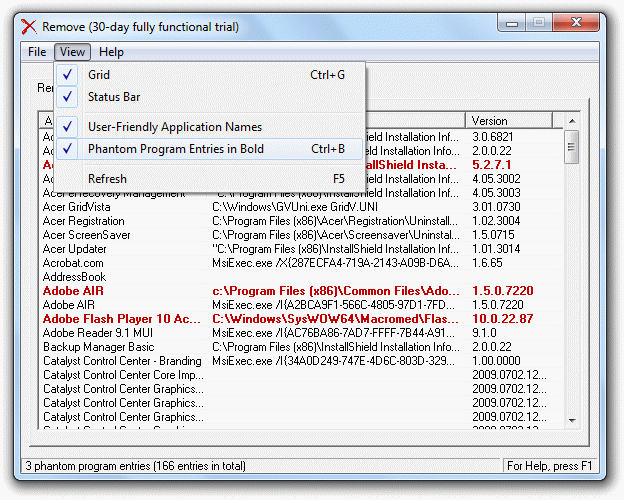Toggle the Grid menu option
Viewport: 624px width, 500px height.
pos(209,74)
